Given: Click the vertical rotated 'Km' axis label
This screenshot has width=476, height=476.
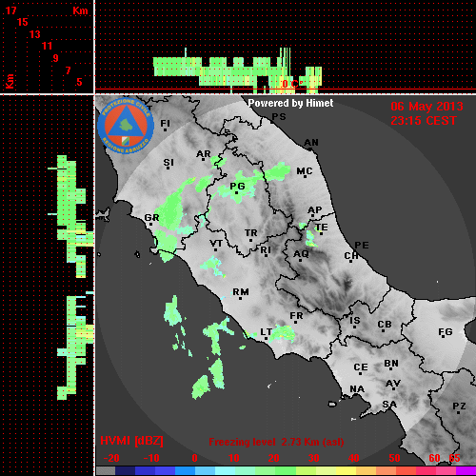Looking at the screenshot, I should click(10, 81).
